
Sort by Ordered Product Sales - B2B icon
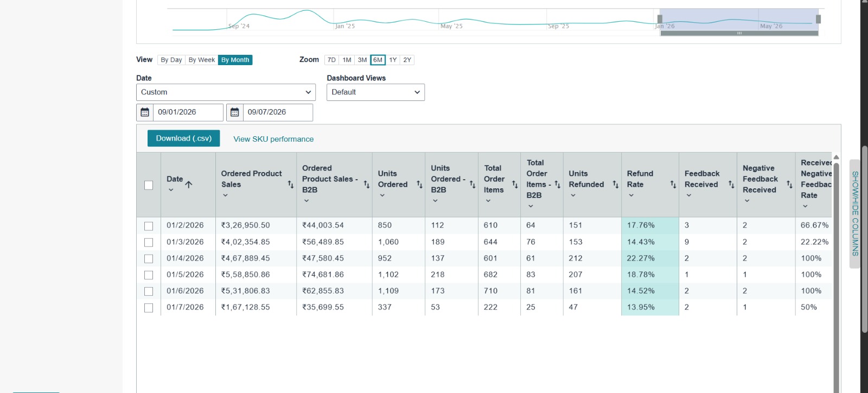pos(367,185)
